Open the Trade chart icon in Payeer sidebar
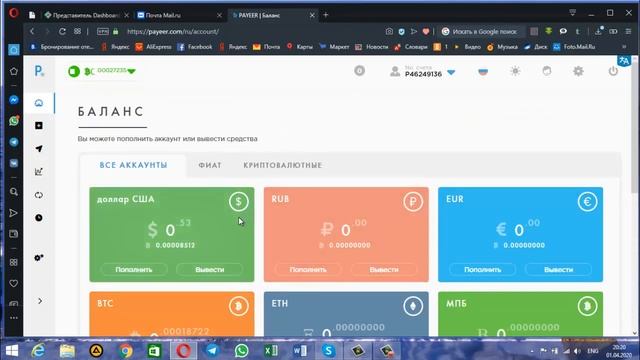 point(39,172)
